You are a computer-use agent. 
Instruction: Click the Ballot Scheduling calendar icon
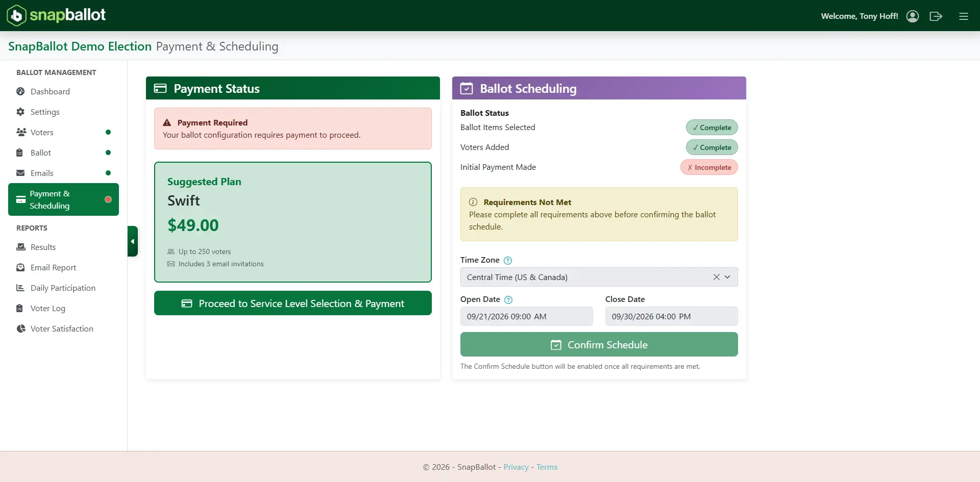(467, 89)
